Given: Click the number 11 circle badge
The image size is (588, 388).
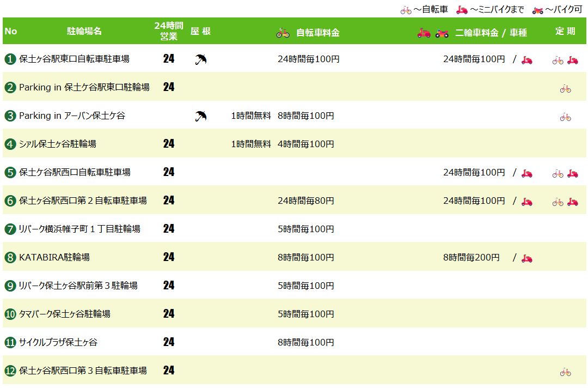Looking at the screenshot, I should tap(10, 343).
